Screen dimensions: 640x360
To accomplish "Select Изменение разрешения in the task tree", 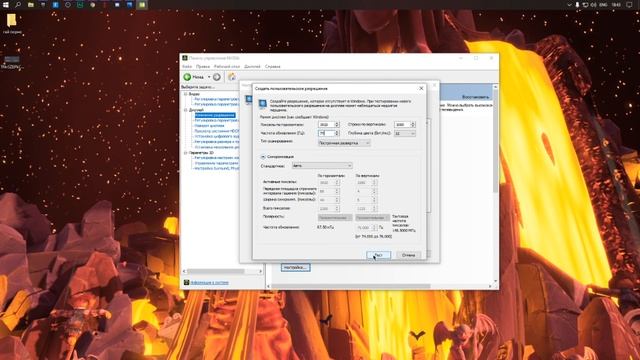I will [215, 115].
